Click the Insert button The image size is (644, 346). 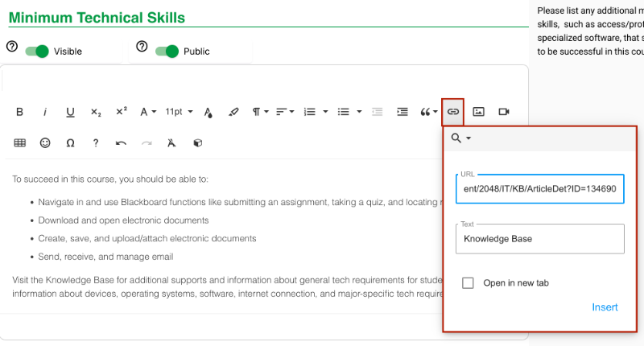605,307
